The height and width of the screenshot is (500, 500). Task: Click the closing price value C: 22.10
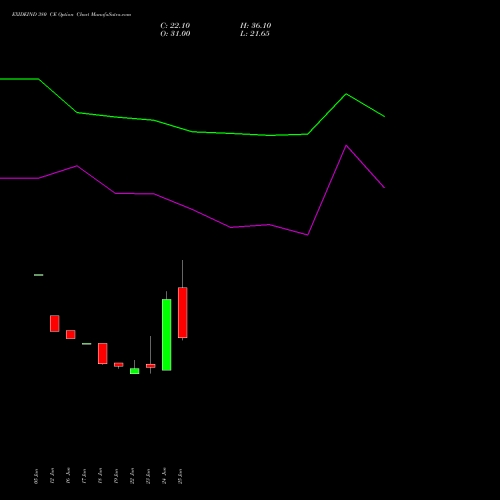[175, 26]
